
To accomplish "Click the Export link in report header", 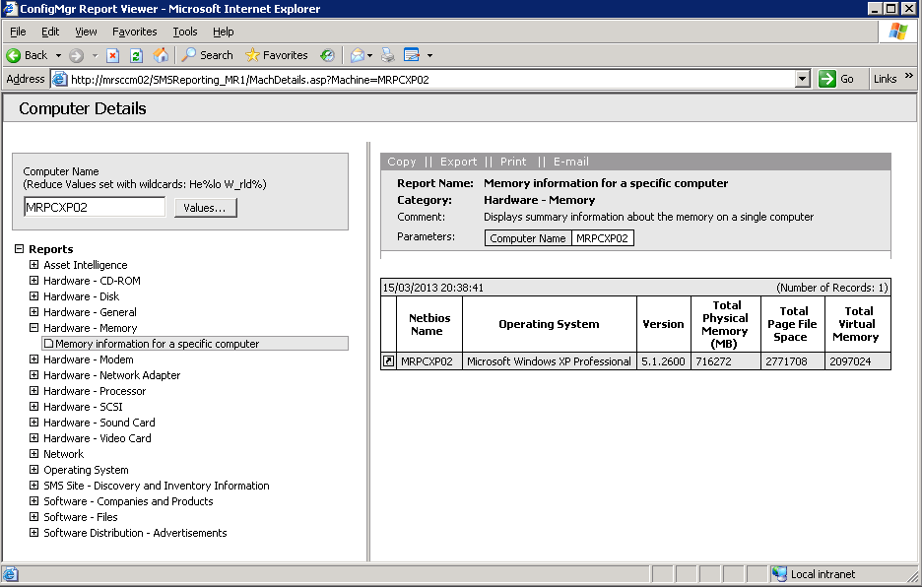I will pos(458,162).
